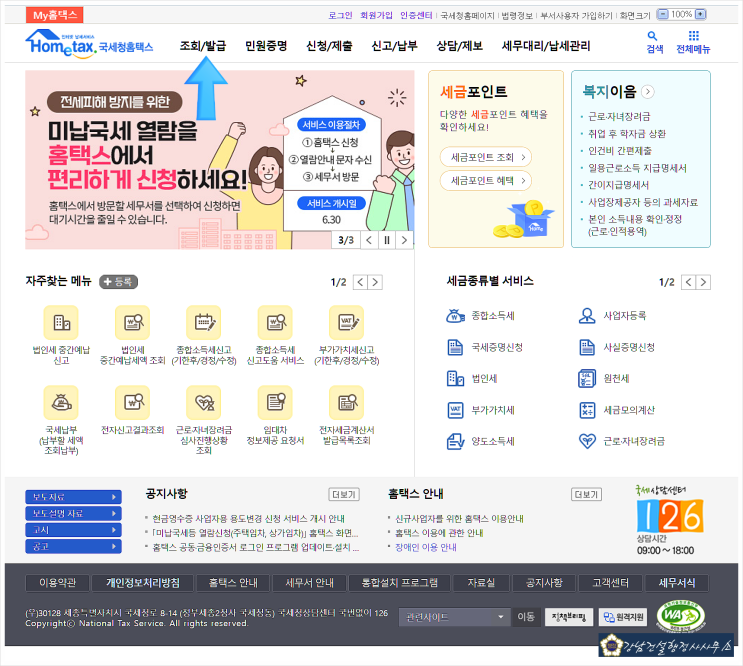Go to next page of 자주찾는 메뉴
This screenshot has height=666, width=743.
(x=375, y=282)
